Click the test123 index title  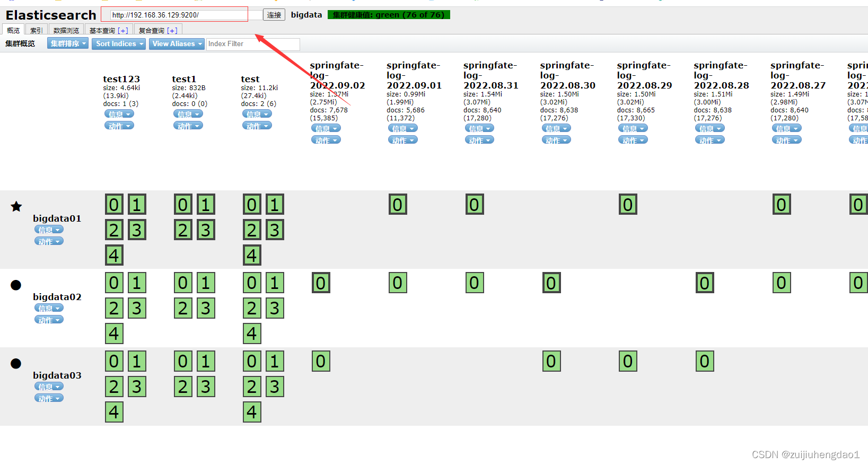(x=121, y=79)
